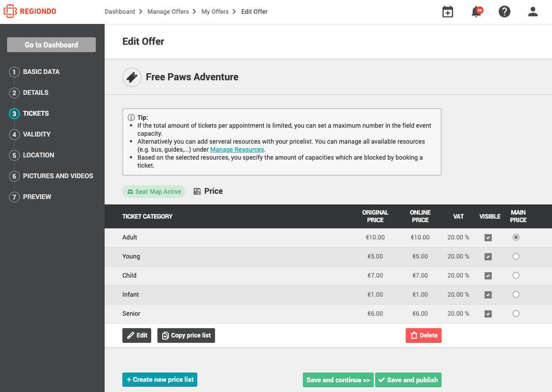The width and height of the screenshot is (552, 392).
Task: Select the Adult main price radio button
Action: click(516, 237)
